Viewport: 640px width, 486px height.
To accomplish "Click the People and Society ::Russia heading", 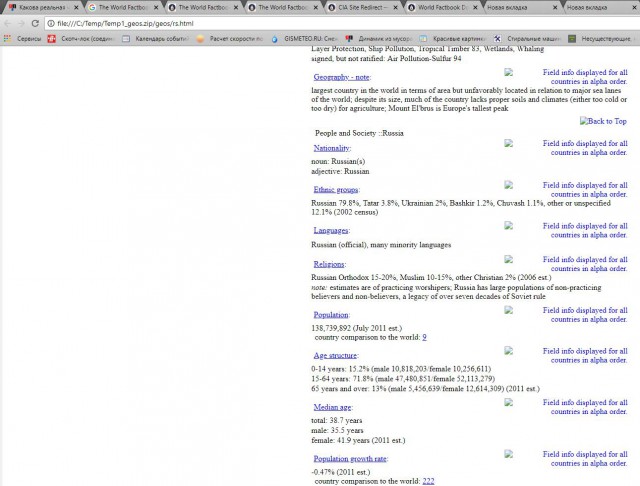I will [359, 133].
